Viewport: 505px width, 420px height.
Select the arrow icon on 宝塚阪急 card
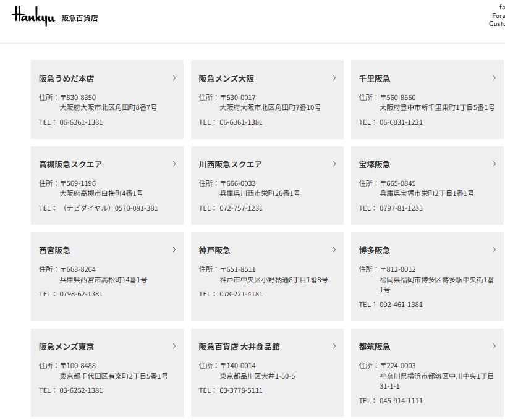click(494, 164)
